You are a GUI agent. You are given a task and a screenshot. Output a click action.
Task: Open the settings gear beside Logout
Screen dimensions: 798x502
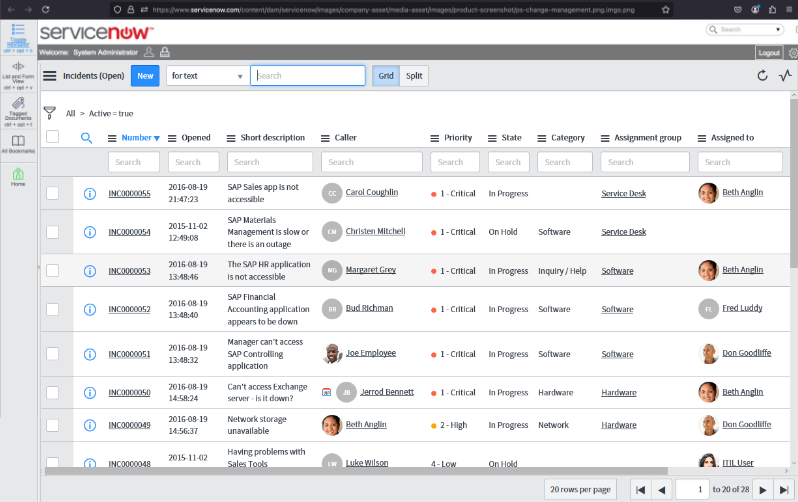point(793,53)
